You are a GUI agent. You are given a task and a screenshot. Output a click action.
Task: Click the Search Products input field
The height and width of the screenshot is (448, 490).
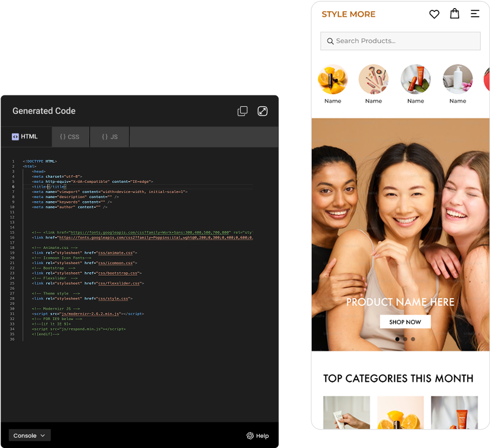coord(407,41)
